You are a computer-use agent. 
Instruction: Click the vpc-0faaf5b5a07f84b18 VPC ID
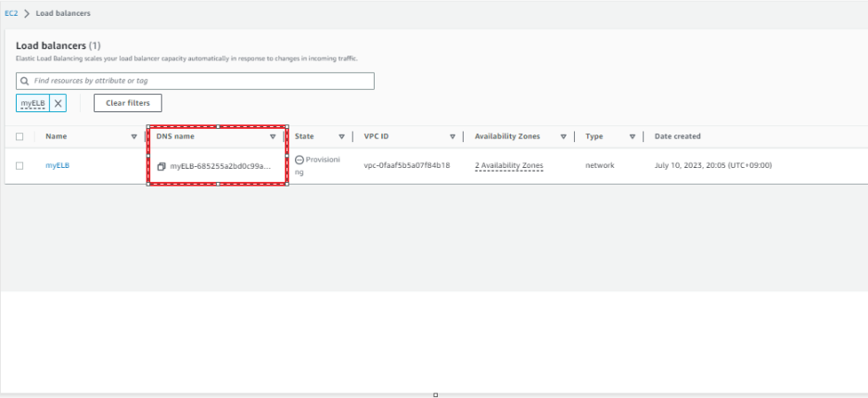(x=407, y=165)
